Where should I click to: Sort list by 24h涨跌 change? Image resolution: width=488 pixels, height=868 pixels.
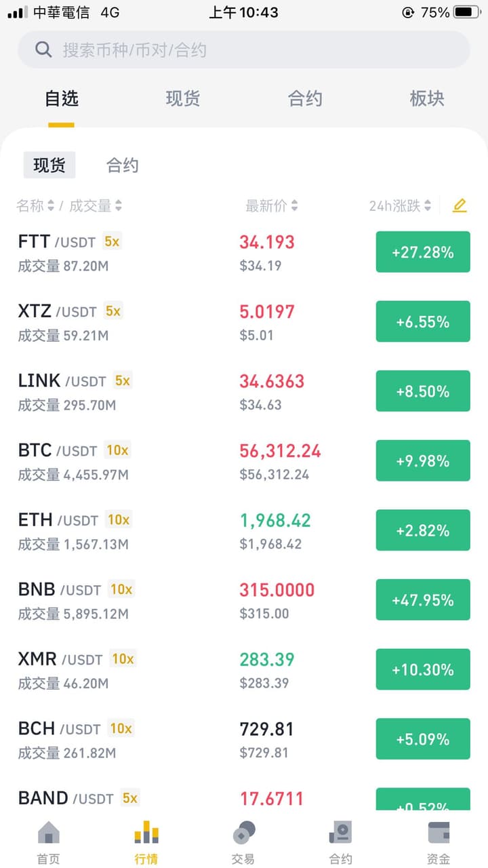tap(400, 205)
